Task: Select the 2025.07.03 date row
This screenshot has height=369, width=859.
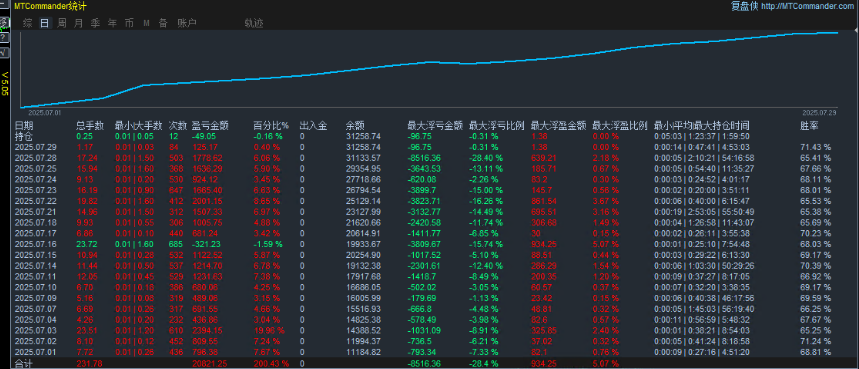Action: pyautogui.click(x=36, y=330)
